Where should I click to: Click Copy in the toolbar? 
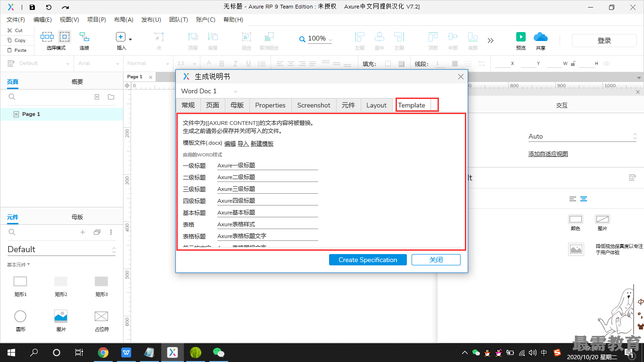[x=16, y=40]
